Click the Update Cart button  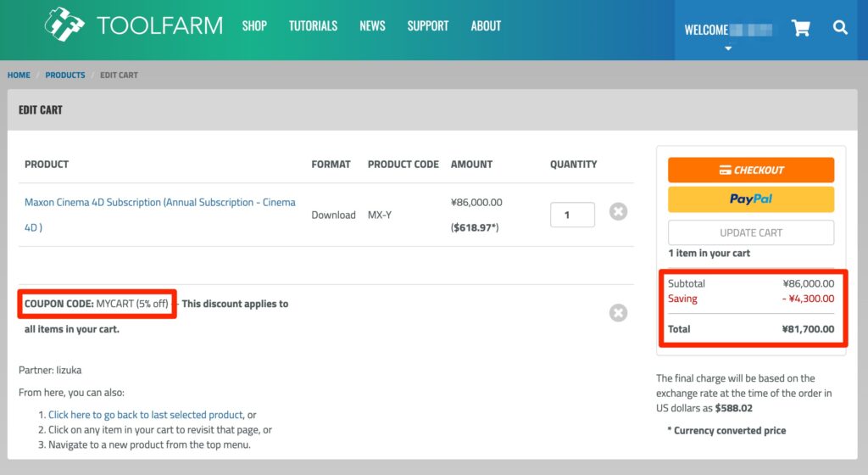point(751,232)
